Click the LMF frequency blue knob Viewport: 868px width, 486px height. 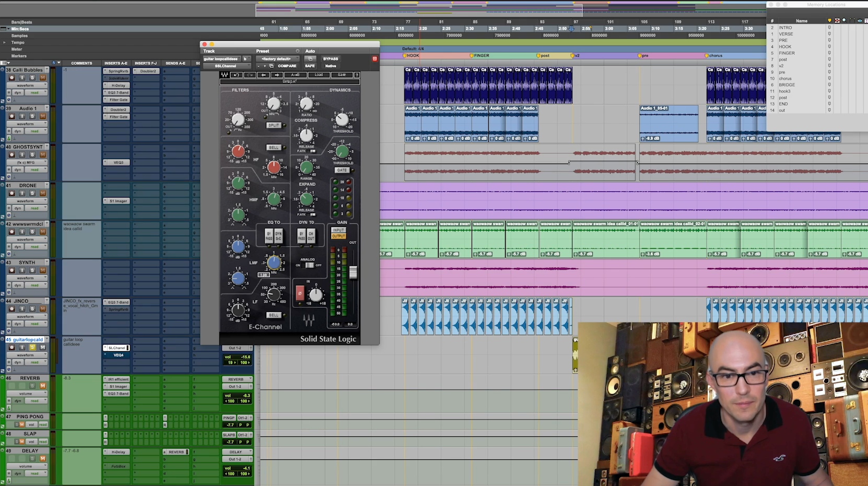[x=274, y=262]
